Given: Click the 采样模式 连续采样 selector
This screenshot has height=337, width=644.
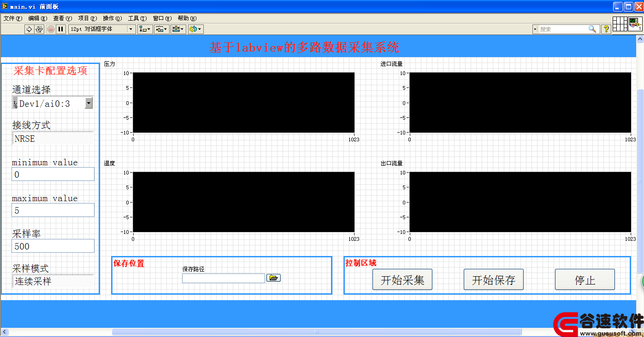Looking at the screenshot, I should (x=53, y=281).
